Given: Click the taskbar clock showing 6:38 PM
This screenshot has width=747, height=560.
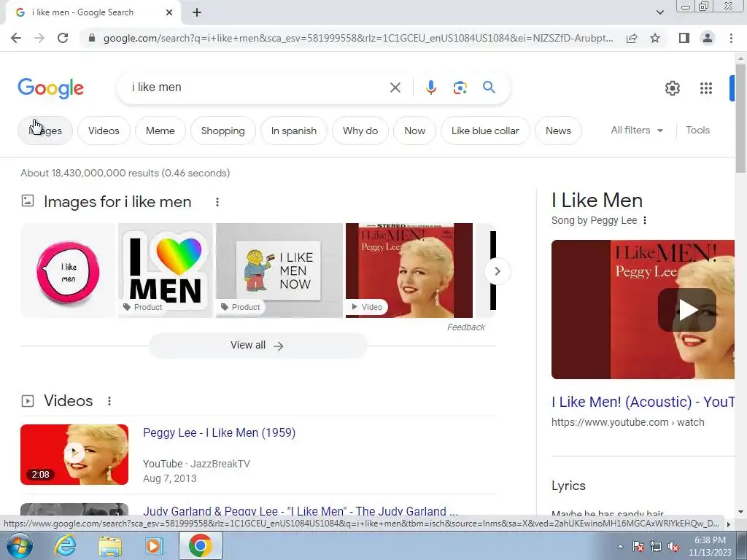Looking at the screenshot, I should [x=710, y=546].
